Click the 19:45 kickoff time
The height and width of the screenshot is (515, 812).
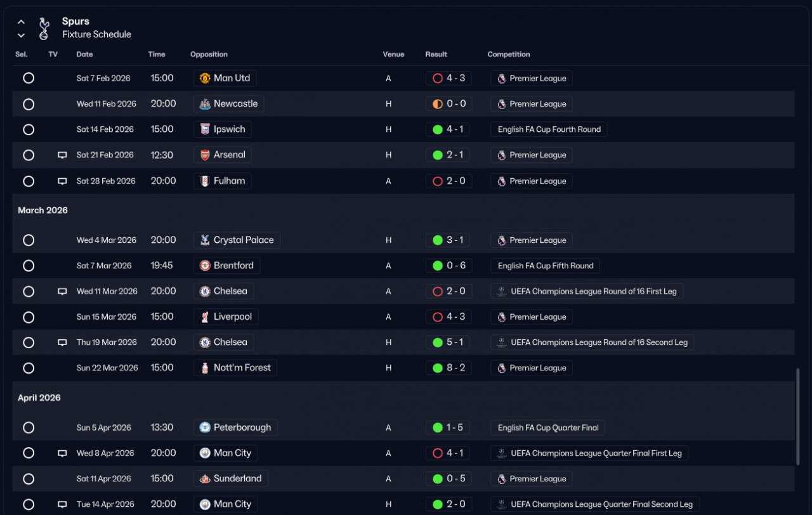pos(162,266)
